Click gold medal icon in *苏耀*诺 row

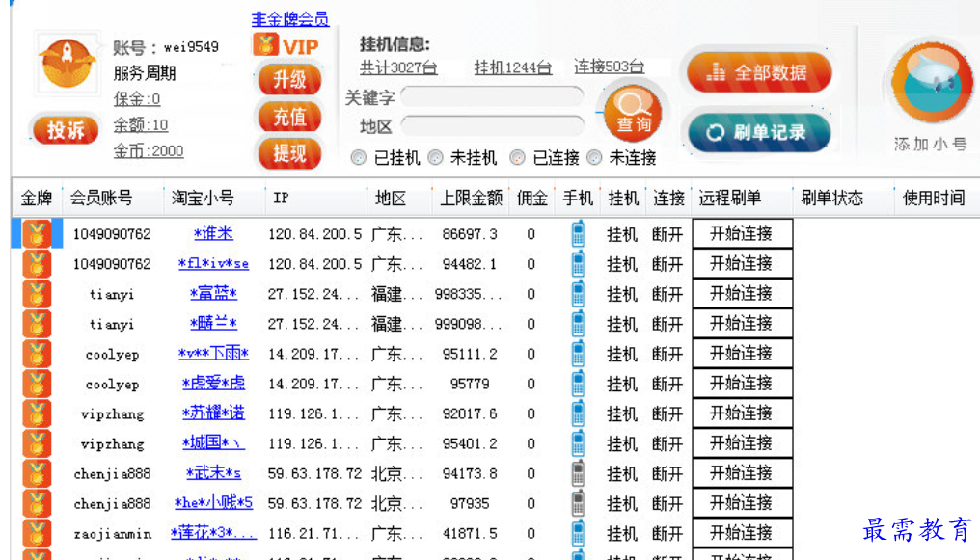pyautogui.click(x=37, y=413)
